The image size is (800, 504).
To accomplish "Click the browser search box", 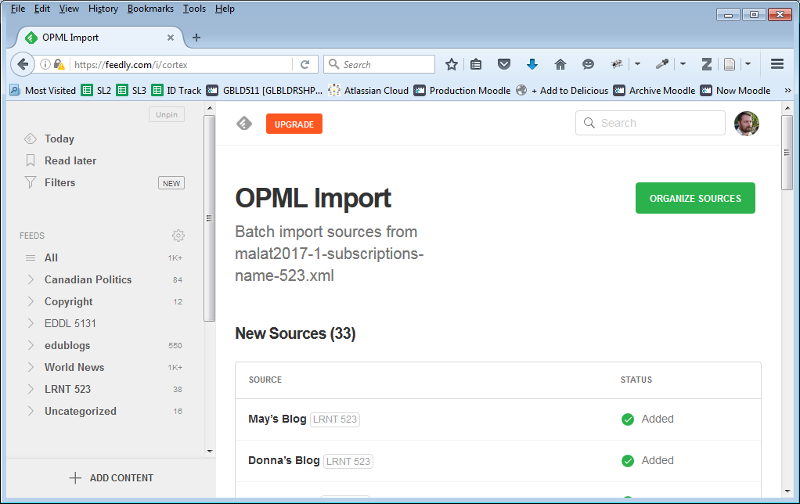I will [379, 64].
